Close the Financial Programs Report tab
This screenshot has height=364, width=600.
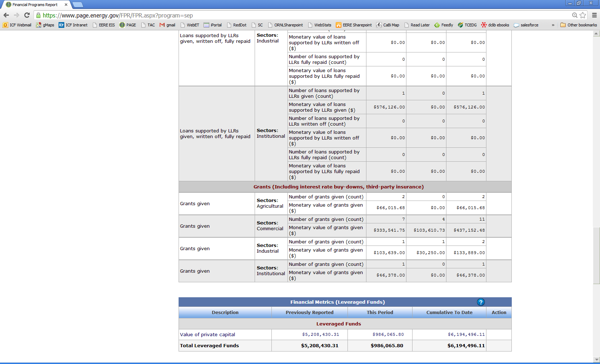tap(66, 5)
